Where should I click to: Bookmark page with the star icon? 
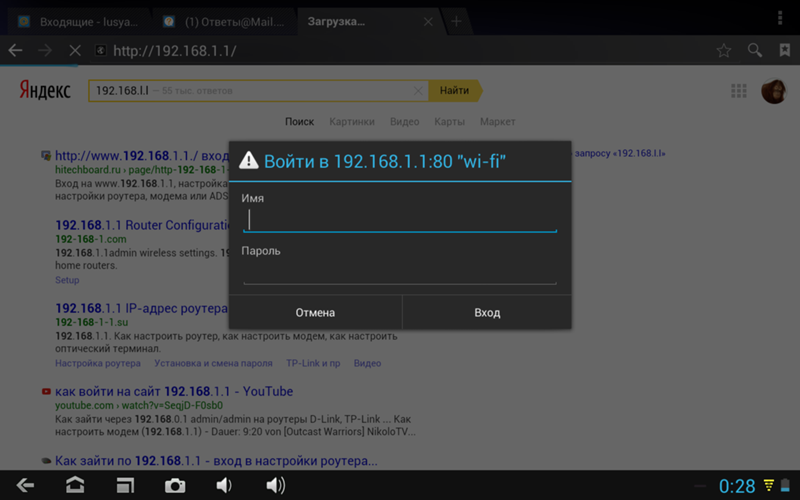click(723, 50)
